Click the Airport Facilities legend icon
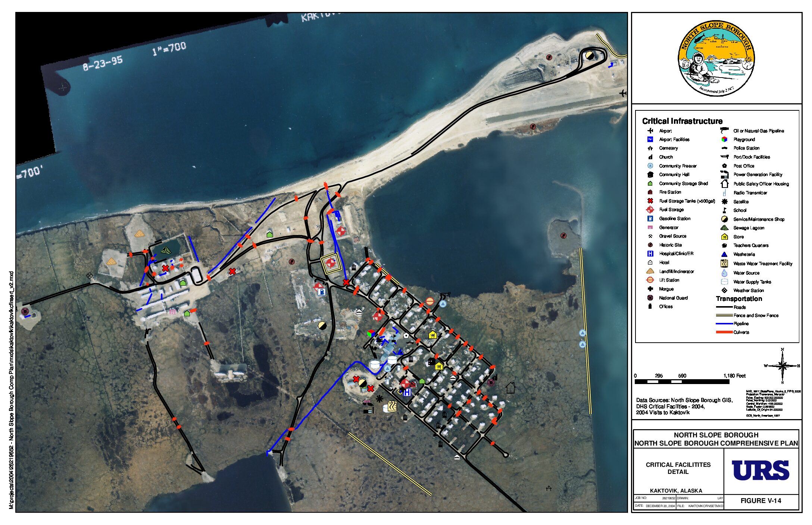The height and width of the screenshot is (525, 812). (x=650, y=139)
